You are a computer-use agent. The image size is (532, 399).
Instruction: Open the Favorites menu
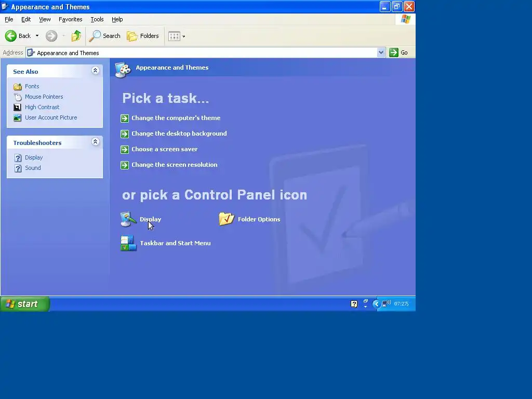[x=70, y=19]
